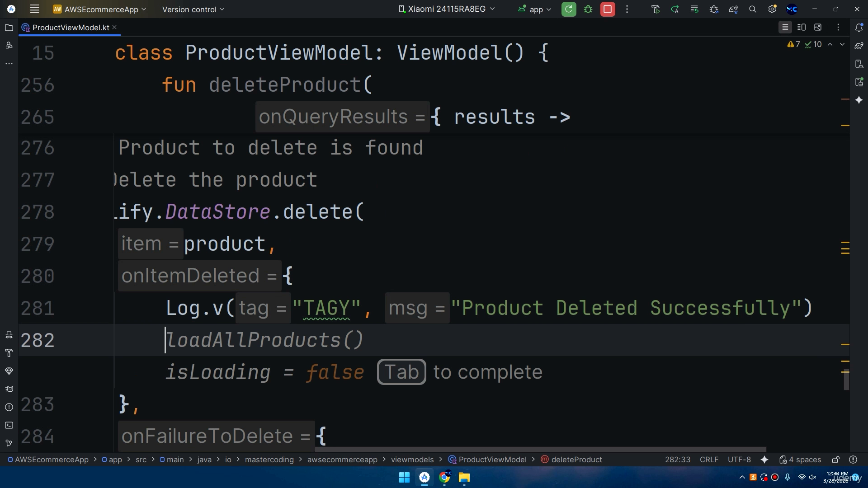Click the ProductViewModel breadcrumb
The height and width of the screenshot is (488, 868).
[487, 460]
